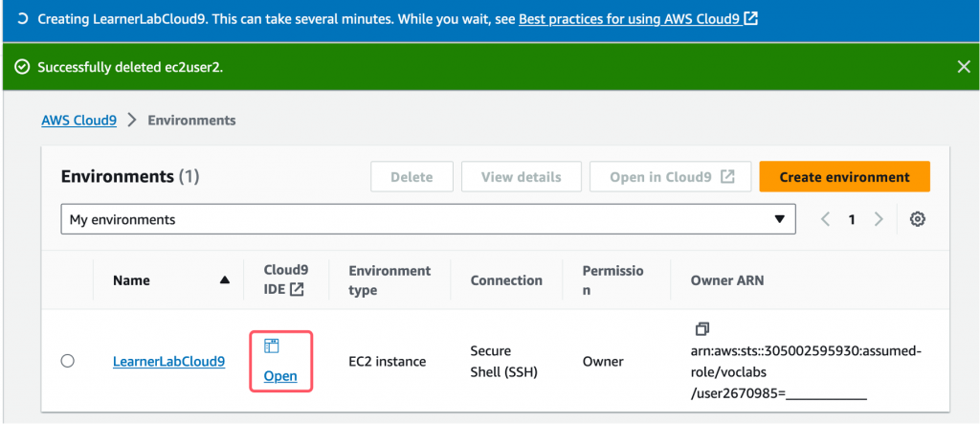Open Best practices for using AWS Cloud9 link
The image size is (980, 424).
(638, 19)
